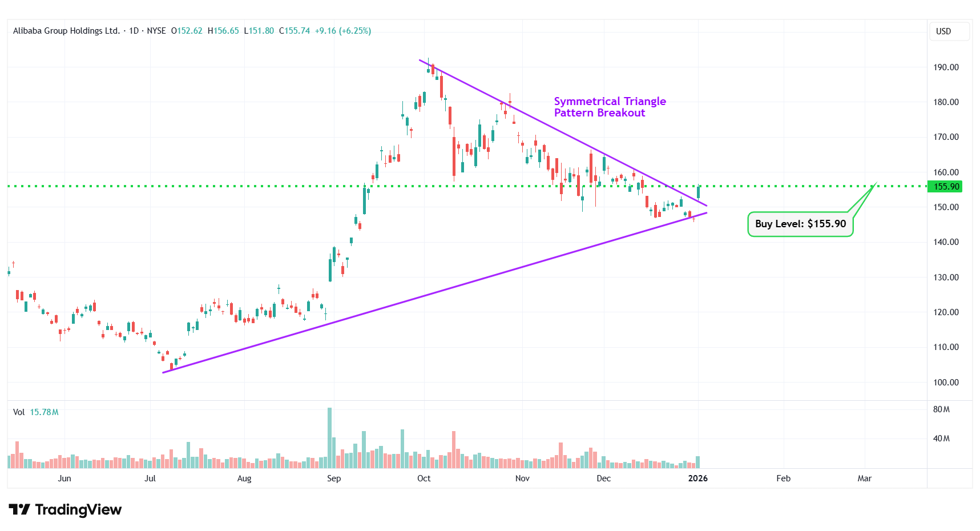Click the 80M volume scale label
This screenshot has width=980, height=531.
(941, 409)
